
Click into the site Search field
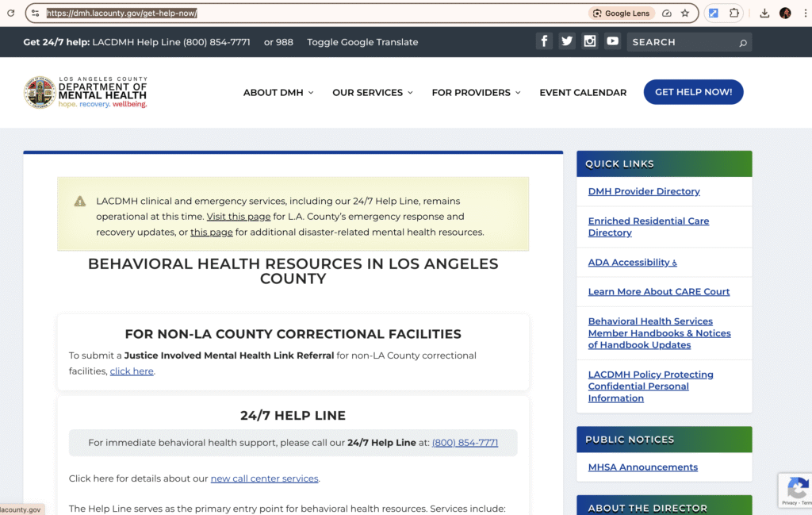(x=682, y=42)
